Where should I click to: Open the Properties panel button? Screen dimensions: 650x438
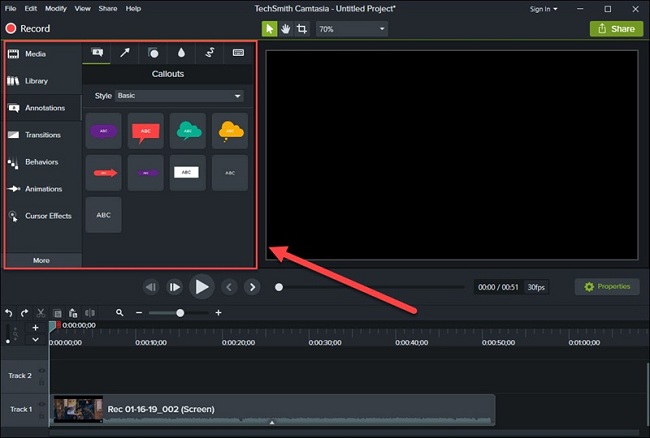[x=607, y=287]
